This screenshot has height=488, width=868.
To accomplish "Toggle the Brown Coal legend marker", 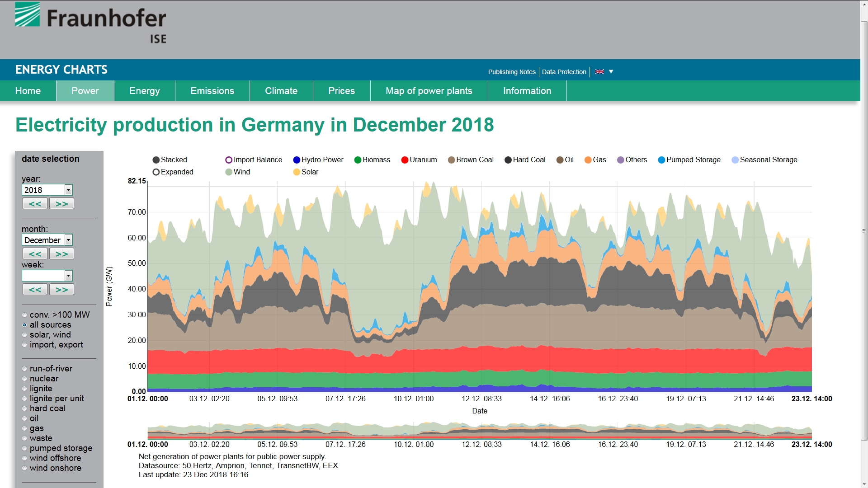I will (x=451, y=160).
